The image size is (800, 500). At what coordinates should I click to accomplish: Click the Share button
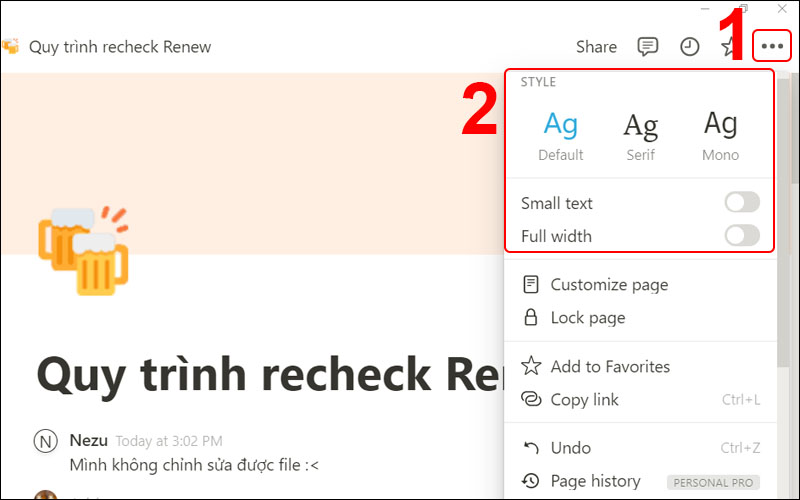(x=596, y=46)
